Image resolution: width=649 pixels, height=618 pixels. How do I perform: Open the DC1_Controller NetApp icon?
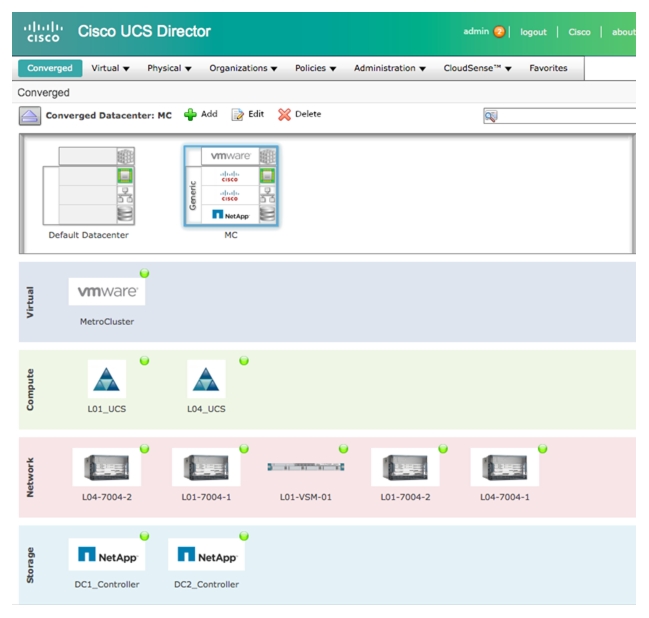click(107, 555)
